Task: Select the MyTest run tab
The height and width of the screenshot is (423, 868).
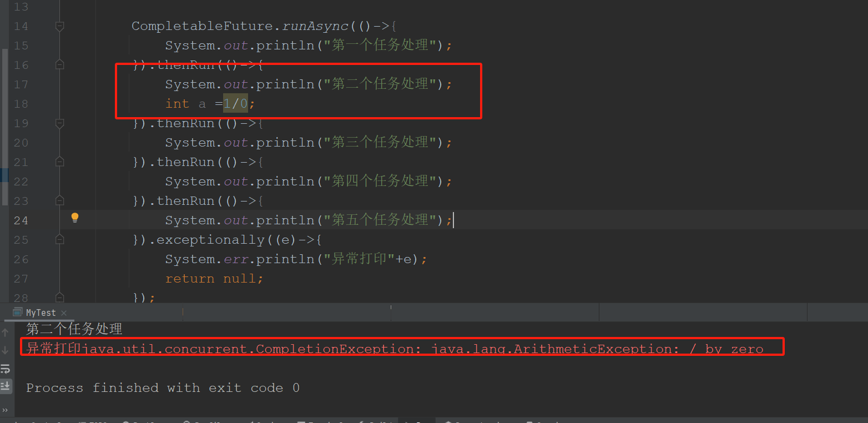Action: pyautogui.click(x=41, y=313)
